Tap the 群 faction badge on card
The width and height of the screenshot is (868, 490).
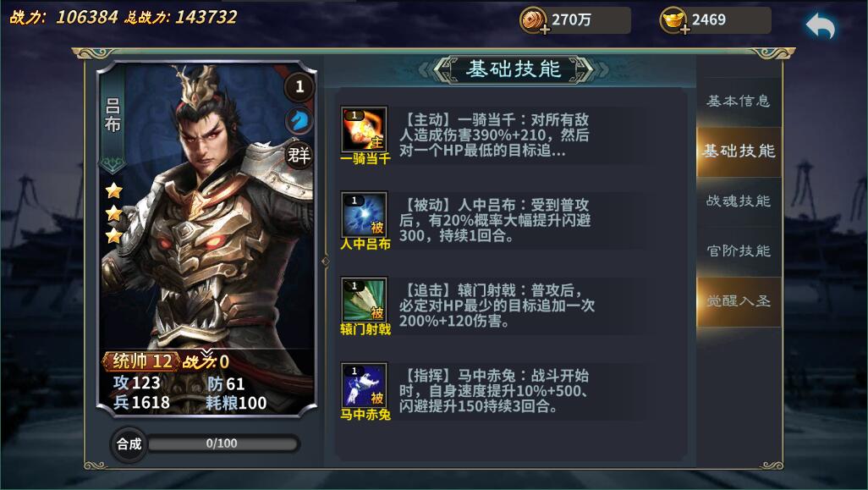(x=299, y=155)
